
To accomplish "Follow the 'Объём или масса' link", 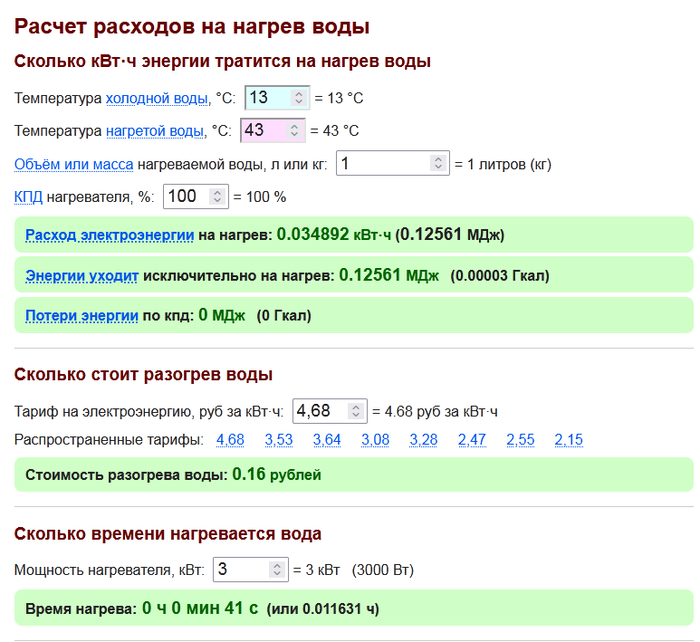I will tap(73, 164).
